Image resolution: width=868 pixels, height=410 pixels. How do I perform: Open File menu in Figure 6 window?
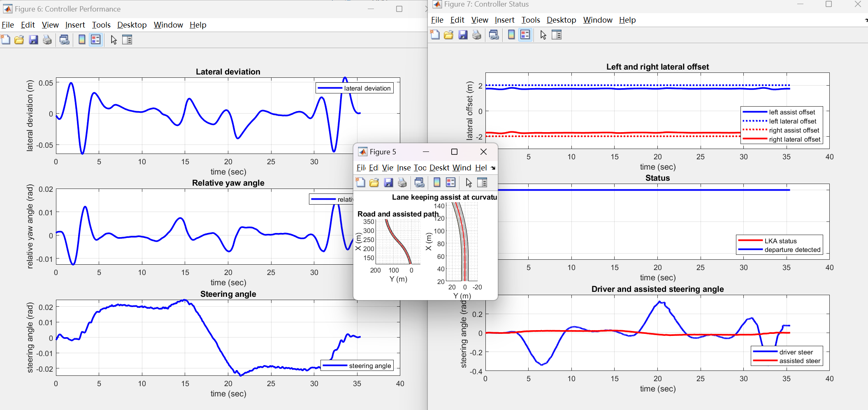pyautogui.click(x=8, y=25)
